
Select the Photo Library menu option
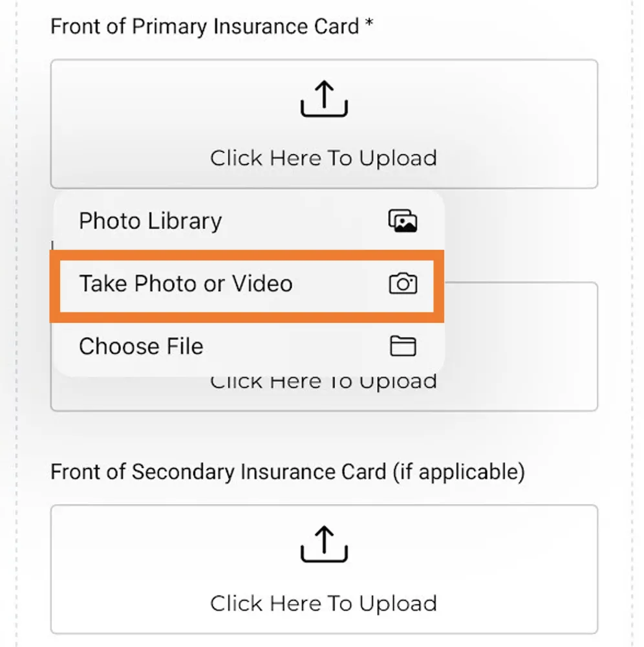click(249, 221)
